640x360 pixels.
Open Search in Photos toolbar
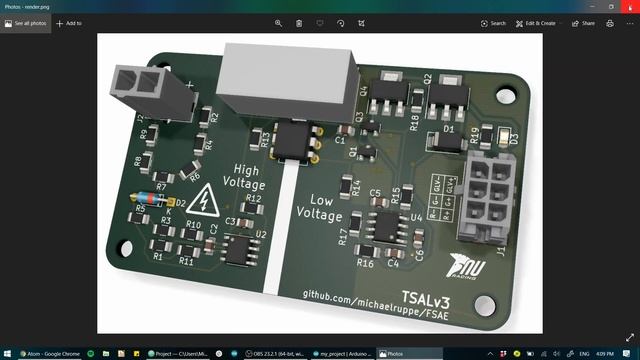pos(493,23)
